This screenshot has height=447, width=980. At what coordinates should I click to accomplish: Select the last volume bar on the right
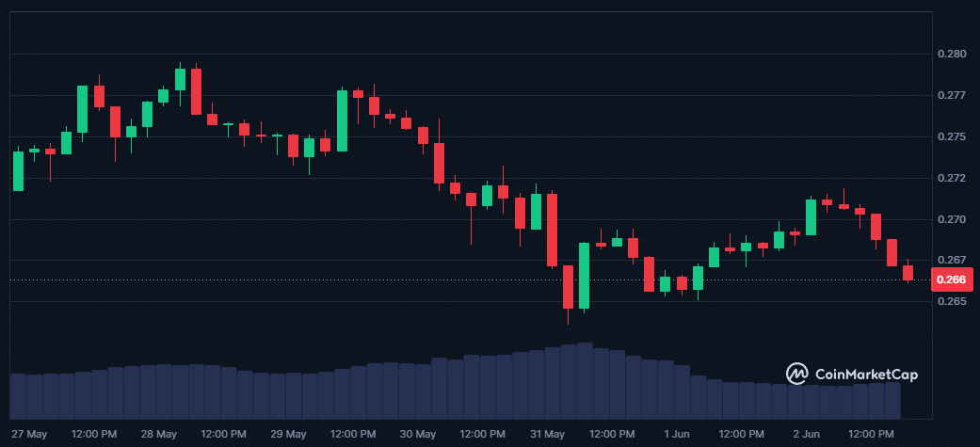click(x=892, y=400)
